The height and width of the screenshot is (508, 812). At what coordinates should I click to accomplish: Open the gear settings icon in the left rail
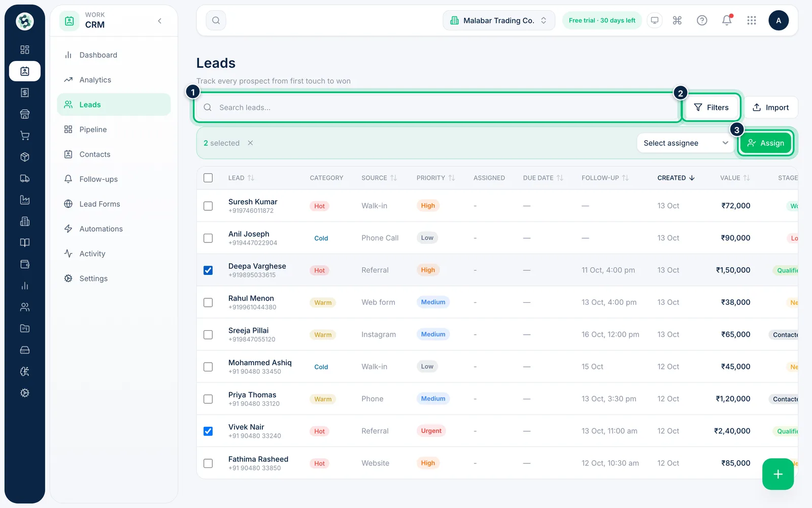pos(25,393)
